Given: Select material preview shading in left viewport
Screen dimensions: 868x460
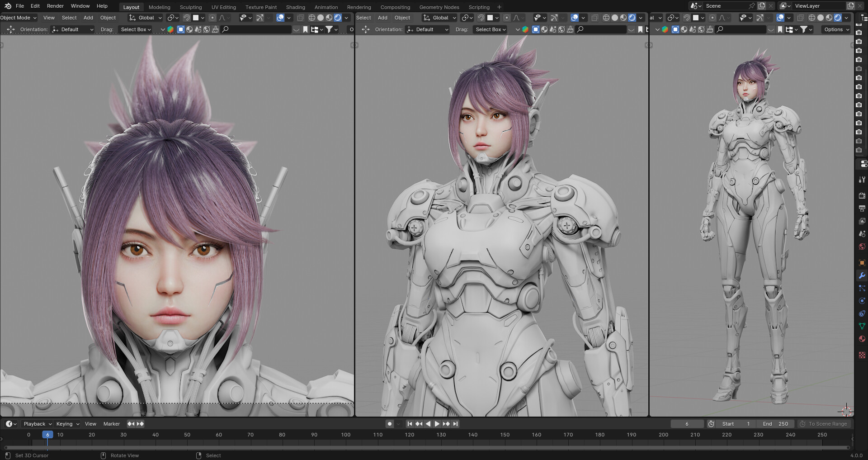Looking at the screenshot, I should pos(329,18).
